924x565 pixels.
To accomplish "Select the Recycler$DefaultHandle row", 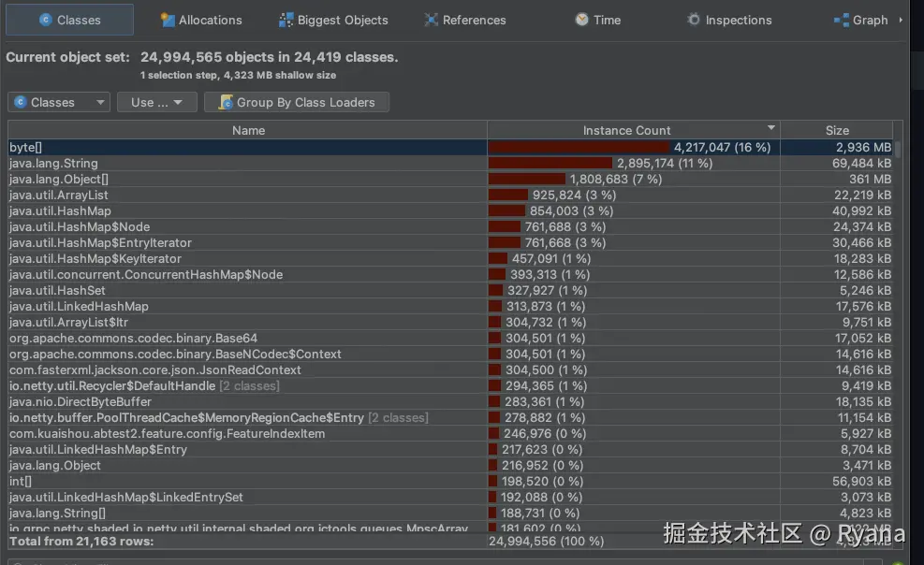I will click(451, 385).
